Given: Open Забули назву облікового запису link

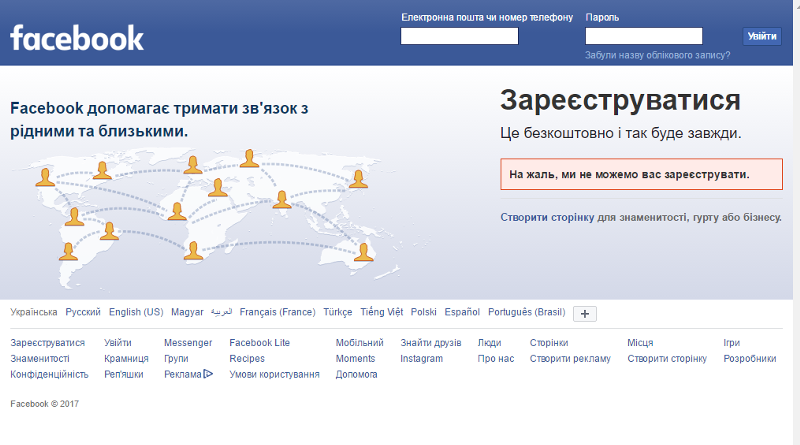Looking at the screenshot, I should pyautogui.click(x=657, y=55).
